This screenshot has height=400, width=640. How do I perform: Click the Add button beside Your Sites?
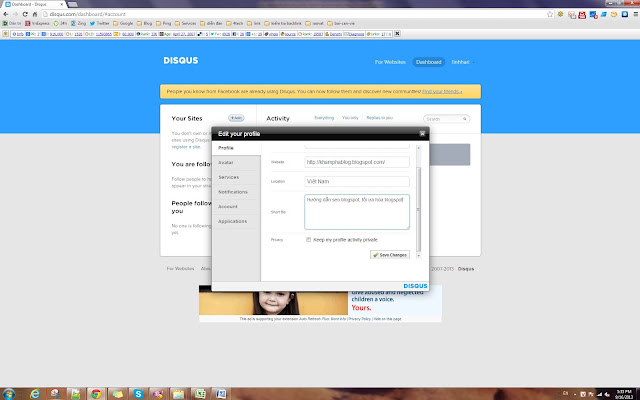click(x=236, y=118)
